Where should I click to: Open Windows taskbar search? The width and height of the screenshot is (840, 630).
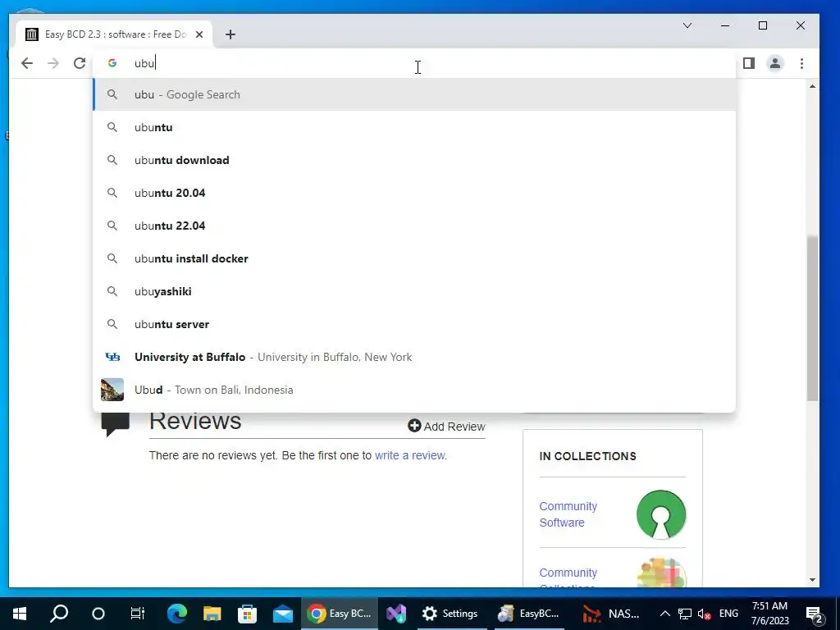click(x=59, y=614)
